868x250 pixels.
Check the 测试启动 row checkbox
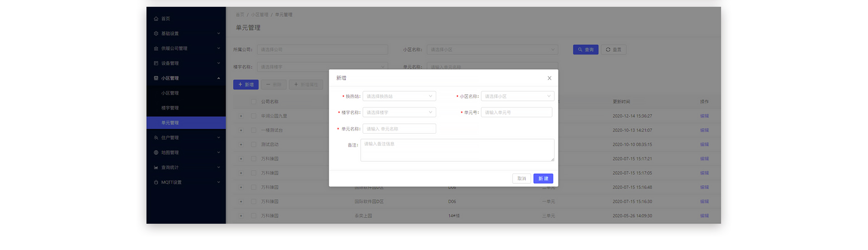pos(254,144)
